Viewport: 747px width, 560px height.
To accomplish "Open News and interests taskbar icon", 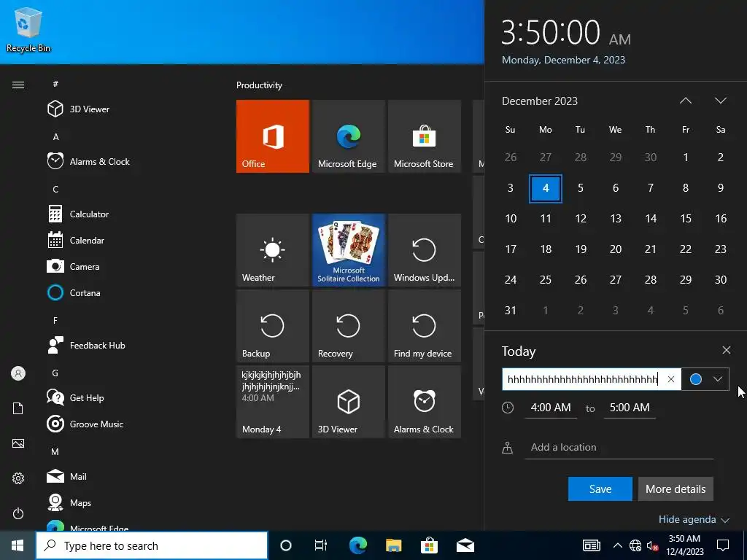I will tap(592, 545).
